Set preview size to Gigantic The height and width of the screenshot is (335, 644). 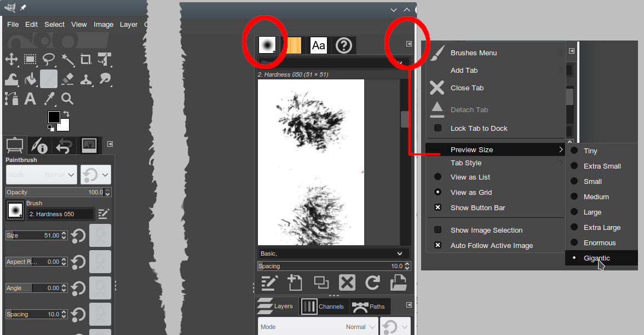[602, 258]
